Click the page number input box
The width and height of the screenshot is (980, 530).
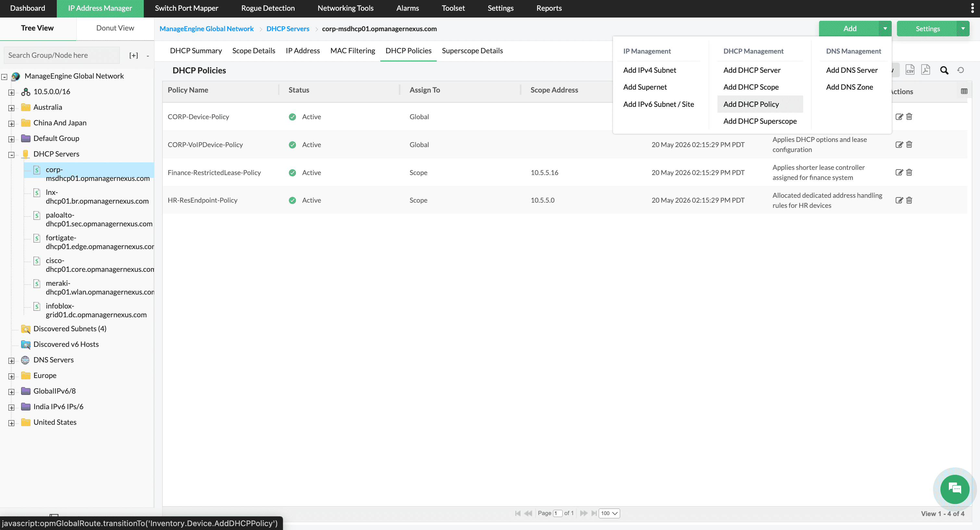(x=557, y=513)
